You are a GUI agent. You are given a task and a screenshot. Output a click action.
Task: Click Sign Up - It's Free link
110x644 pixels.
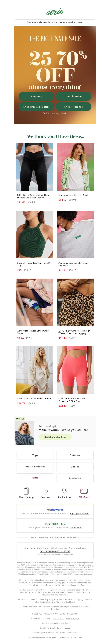(x=79, y=513)
